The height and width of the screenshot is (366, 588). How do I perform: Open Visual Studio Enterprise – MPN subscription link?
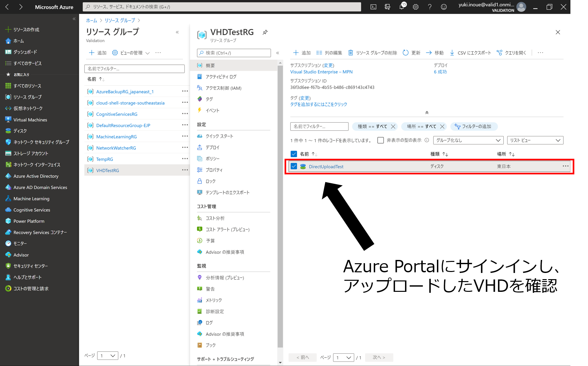tap(321, 72)
